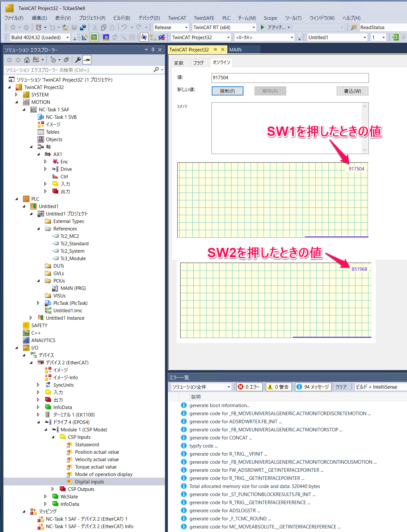Screen dimensions: 407x532
Task: Click the クリア button in error list
Action: click(x=341, y=387)
